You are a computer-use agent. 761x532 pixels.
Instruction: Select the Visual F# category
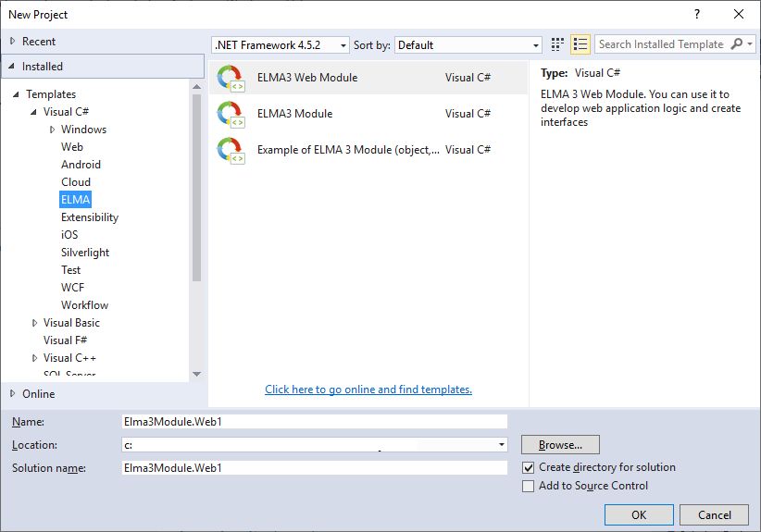(65, 340)
